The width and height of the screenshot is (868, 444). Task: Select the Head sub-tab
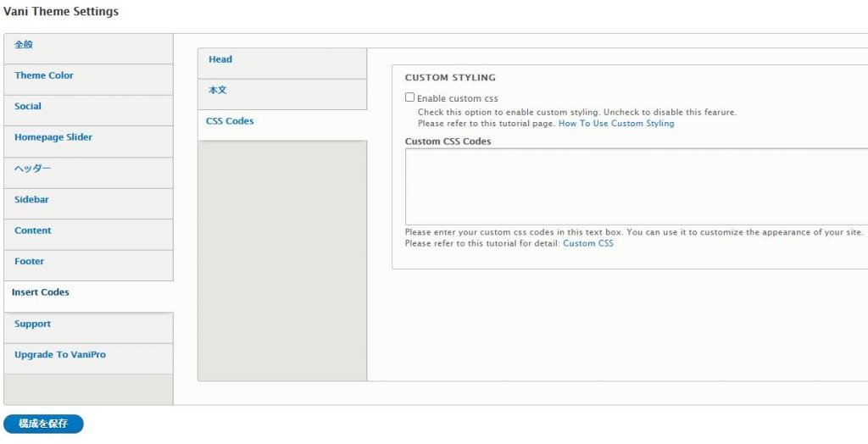[x=282, y=63]
